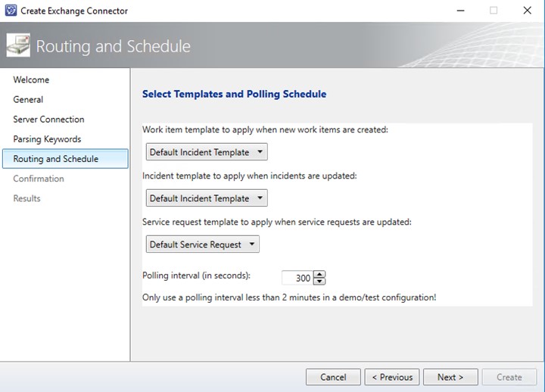Expand the incident update template dropdown
The image size is (545, 392).
point(207,198)
